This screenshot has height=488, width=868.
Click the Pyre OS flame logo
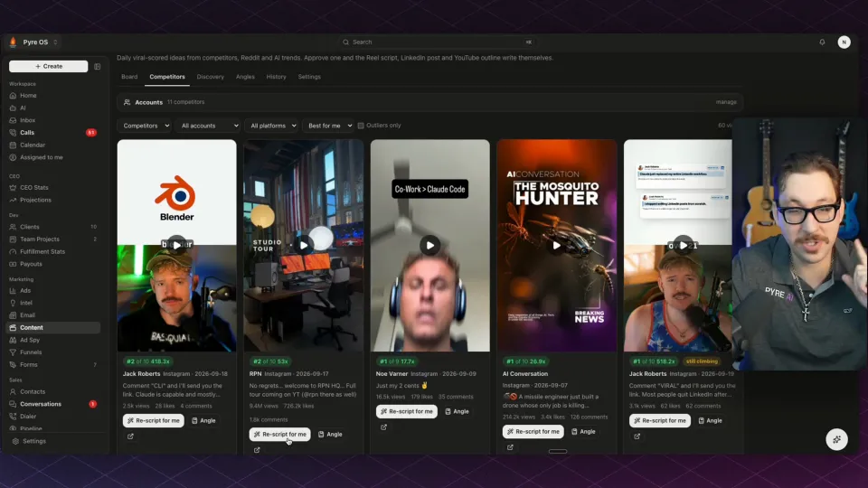(x=14, y=42)
